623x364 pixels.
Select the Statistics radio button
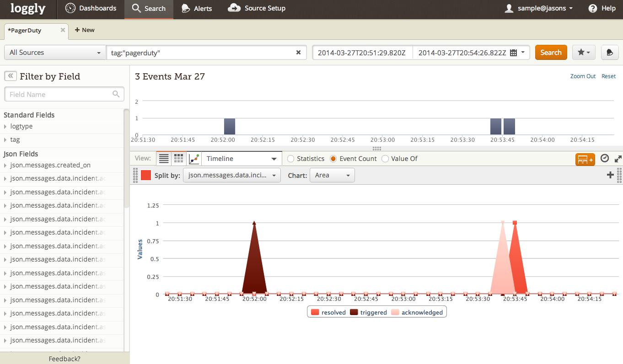(290, 159)
